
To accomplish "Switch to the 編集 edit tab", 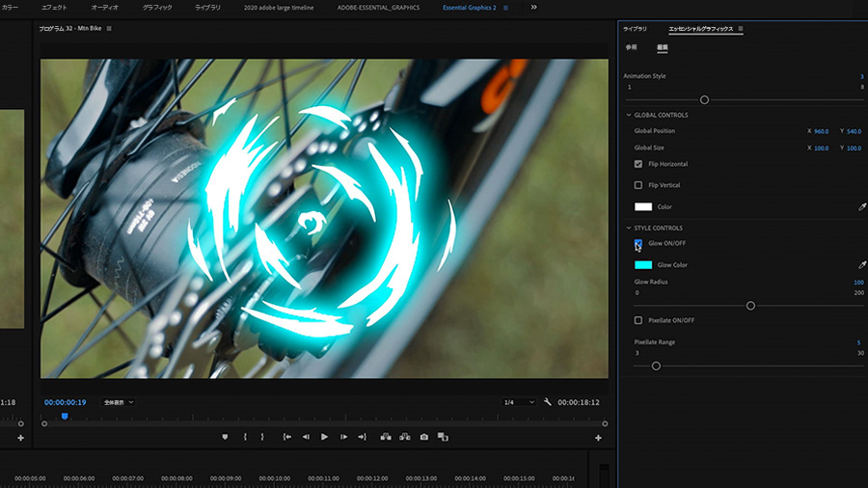I will (662, 47).
